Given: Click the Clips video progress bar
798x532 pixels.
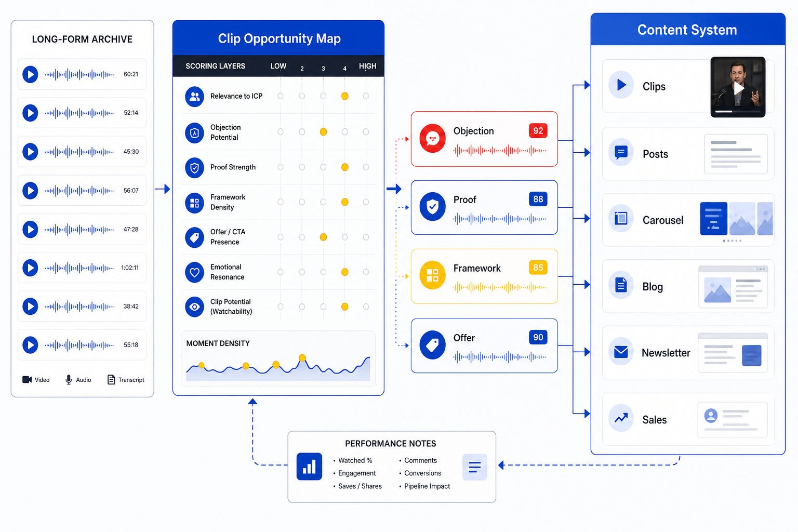Looking at the screenshot, I should click(x=738, y=111).
